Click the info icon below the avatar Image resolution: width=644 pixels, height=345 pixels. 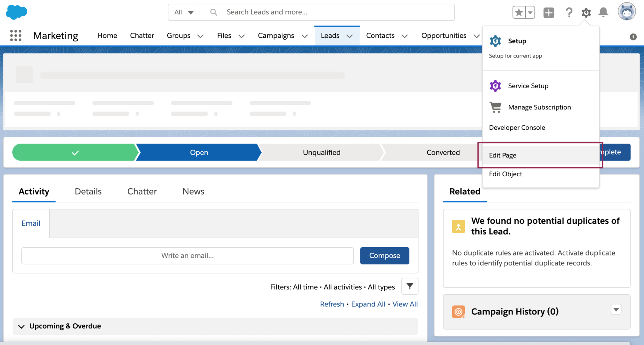coord(633,37)
